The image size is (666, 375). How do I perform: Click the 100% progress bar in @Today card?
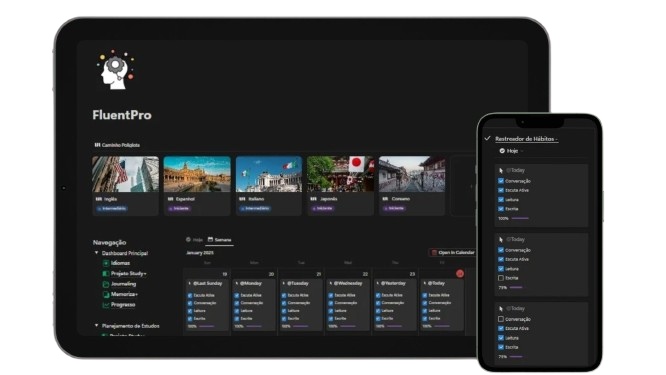[441, 326]
